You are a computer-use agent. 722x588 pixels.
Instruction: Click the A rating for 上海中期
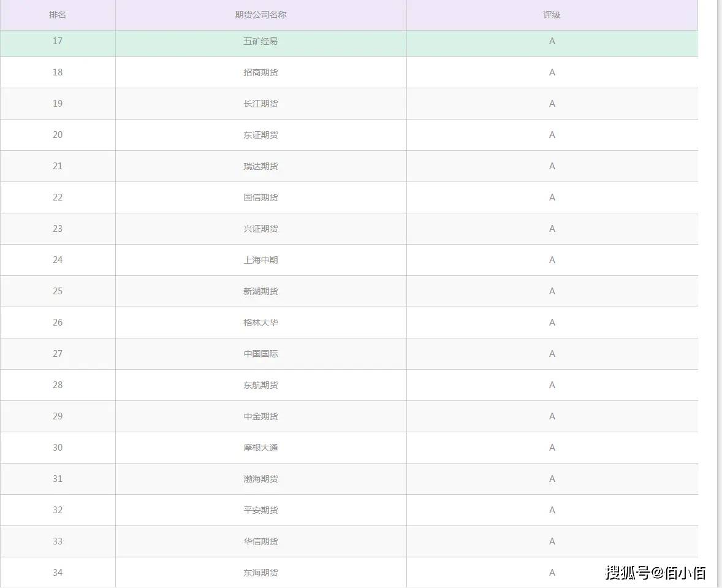[x=552, y=260]
